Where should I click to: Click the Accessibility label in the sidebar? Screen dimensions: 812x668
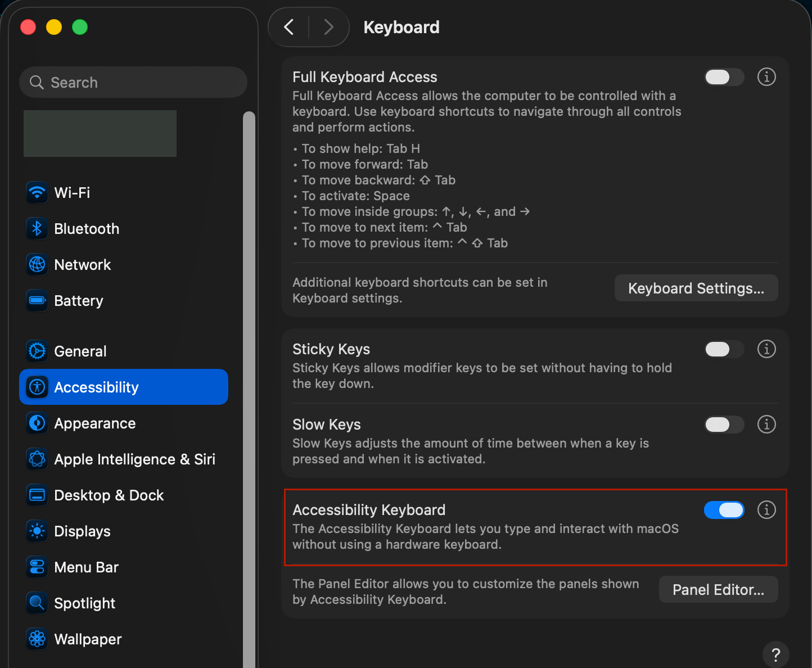click(96, 387)
